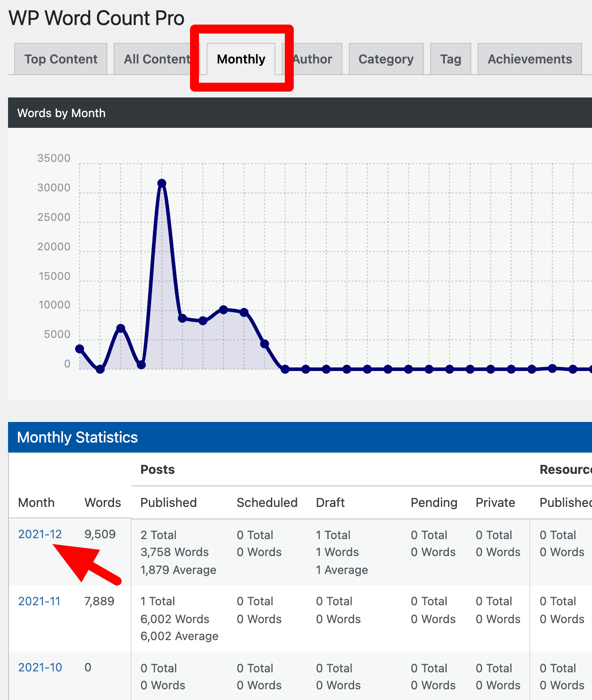Open the Achievements tab
The width and height of the screenshot is (592, 700).
[529, 59]
